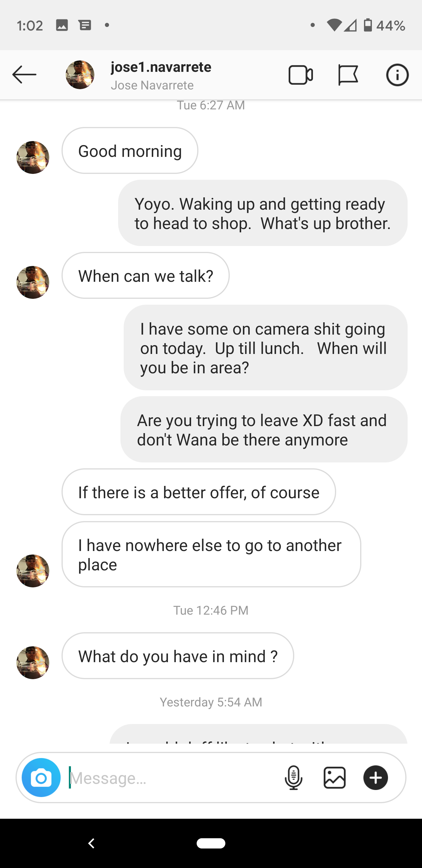Tap the Android system back chevron
Screen dimensions: 422x868
pyautogui.click(x=91, y=843)
